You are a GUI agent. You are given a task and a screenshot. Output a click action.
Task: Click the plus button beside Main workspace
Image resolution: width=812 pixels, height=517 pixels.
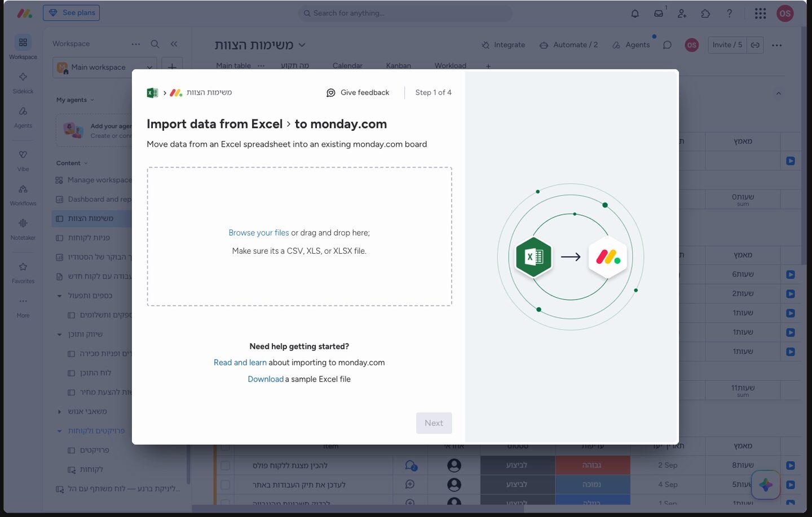pos(172,67)
